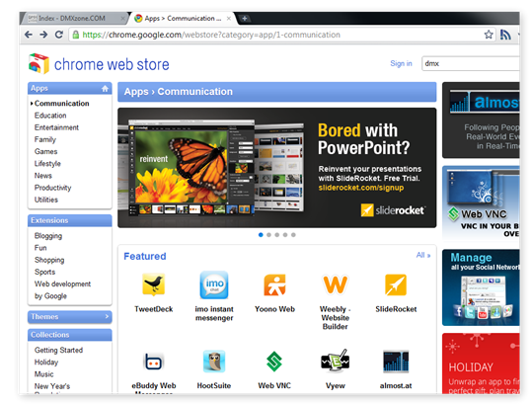The width and height of the screenshot is (532, 404).
Task: Open the Sports extensions category
Action: (x=44, y=272)
